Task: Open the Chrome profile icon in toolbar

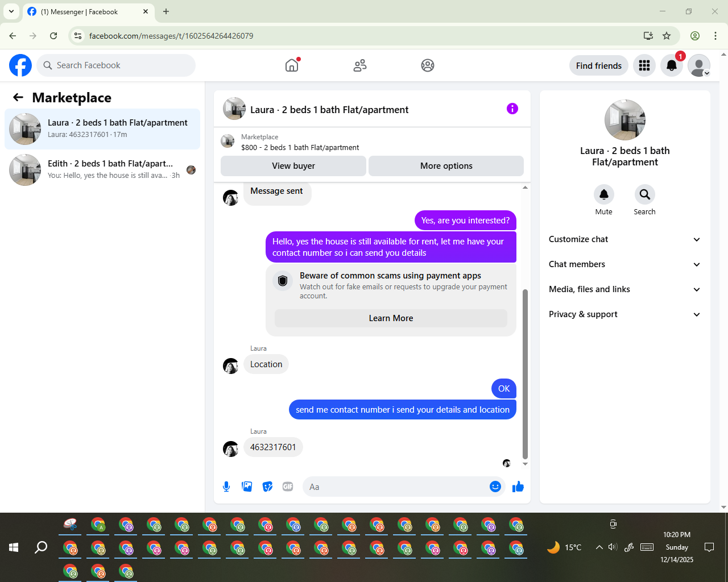Action: pos(695,36)
